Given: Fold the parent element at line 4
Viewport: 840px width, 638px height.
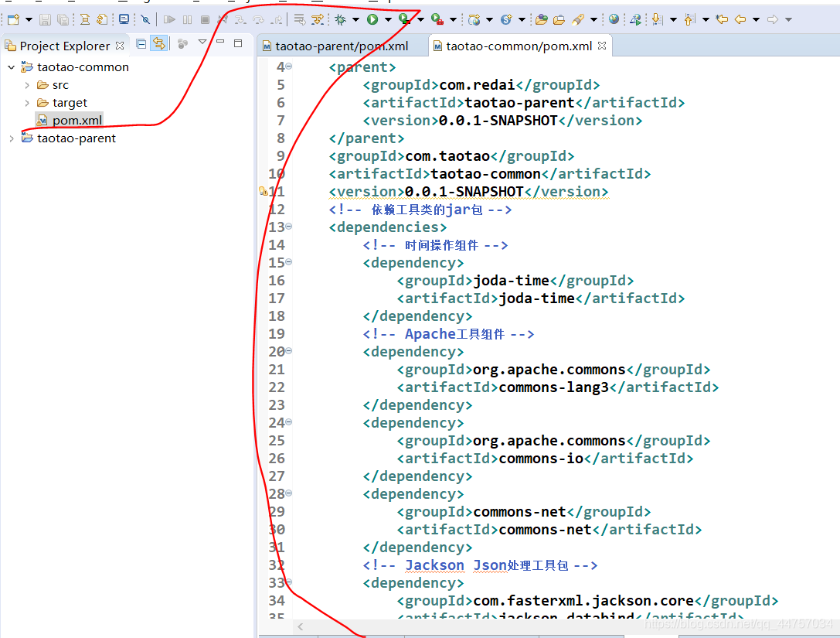Looking at the screenshot, I should tap(289, 67).
